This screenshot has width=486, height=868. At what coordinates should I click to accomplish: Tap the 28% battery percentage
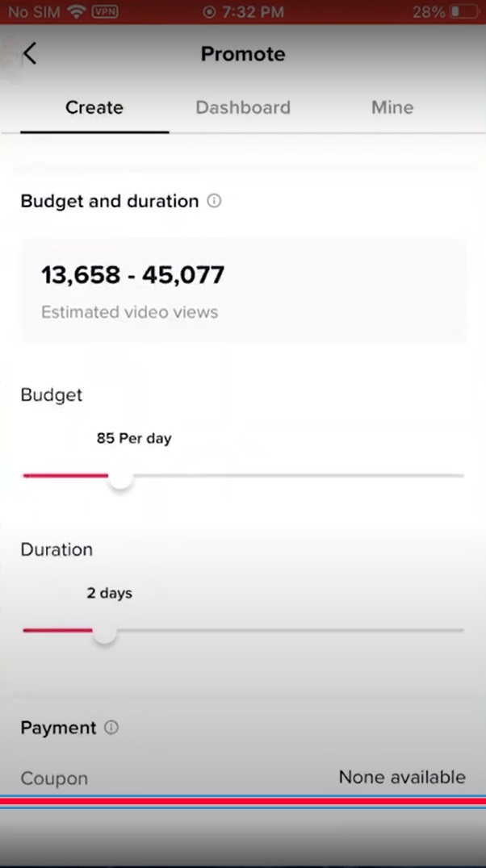click(428, 12)
